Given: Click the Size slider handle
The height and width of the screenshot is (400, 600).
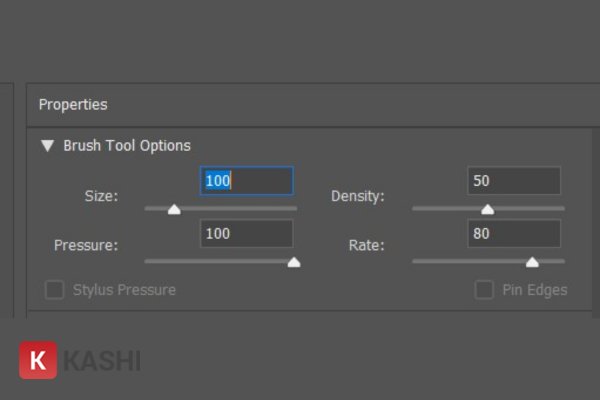Looking at the screenshot, I should (174, 209).
